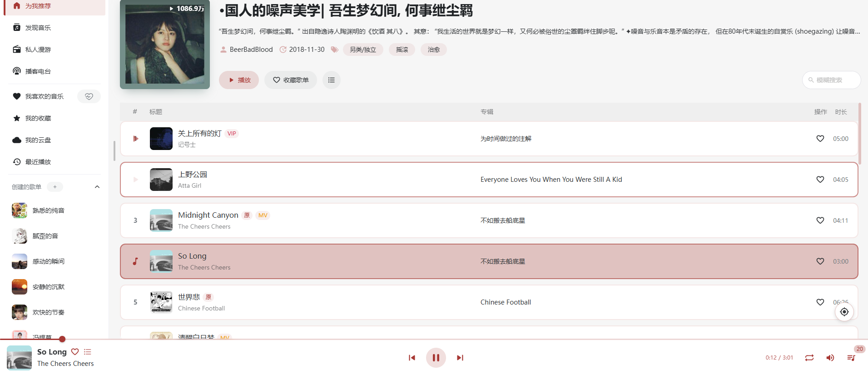
Task: Open 我的云盘 in the sidebar
Action: (55, 140)
